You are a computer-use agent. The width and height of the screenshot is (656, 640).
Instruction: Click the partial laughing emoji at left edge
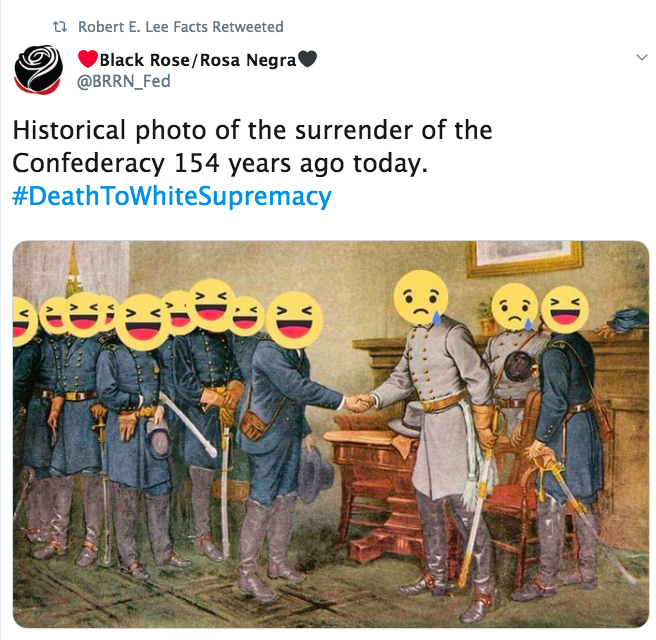(x=25, y=322)
